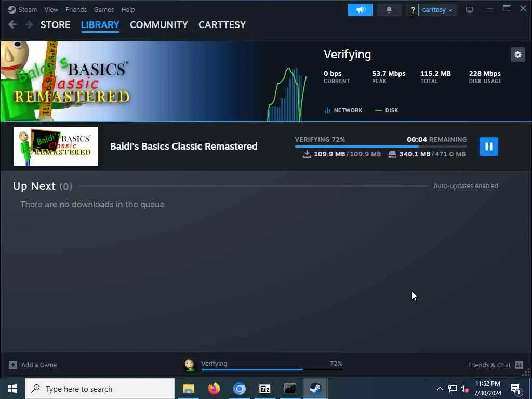This screenshot has width=532, height=399.
Task: Click the 53.7 Mbps PEAK stat
Action: pos(389,77)
